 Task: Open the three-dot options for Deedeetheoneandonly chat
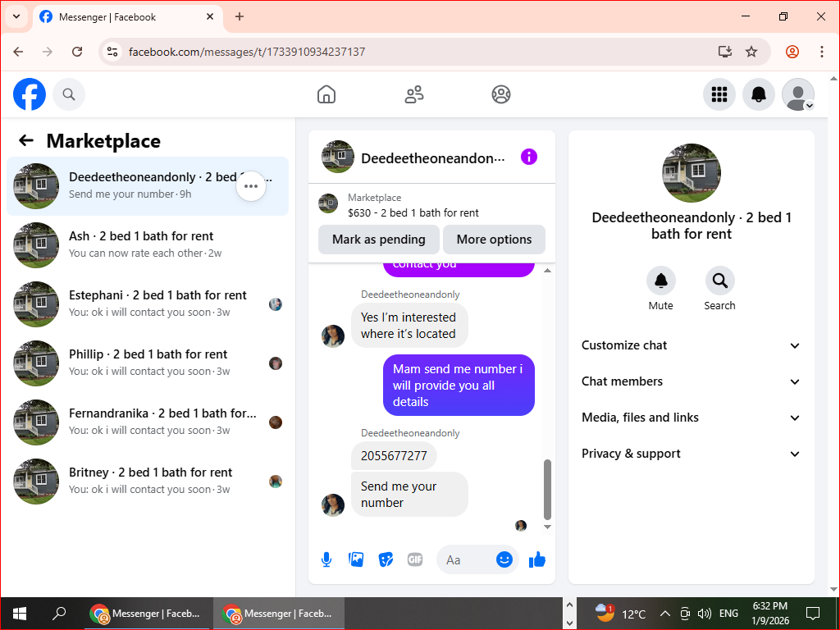tap(251, 186)
